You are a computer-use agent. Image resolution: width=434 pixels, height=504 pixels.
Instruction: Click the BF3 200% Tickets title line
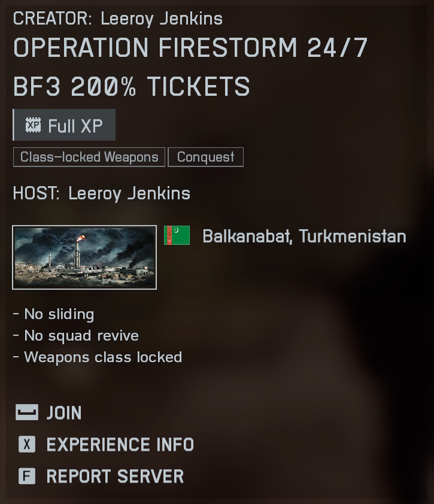(x=132, y=86)
